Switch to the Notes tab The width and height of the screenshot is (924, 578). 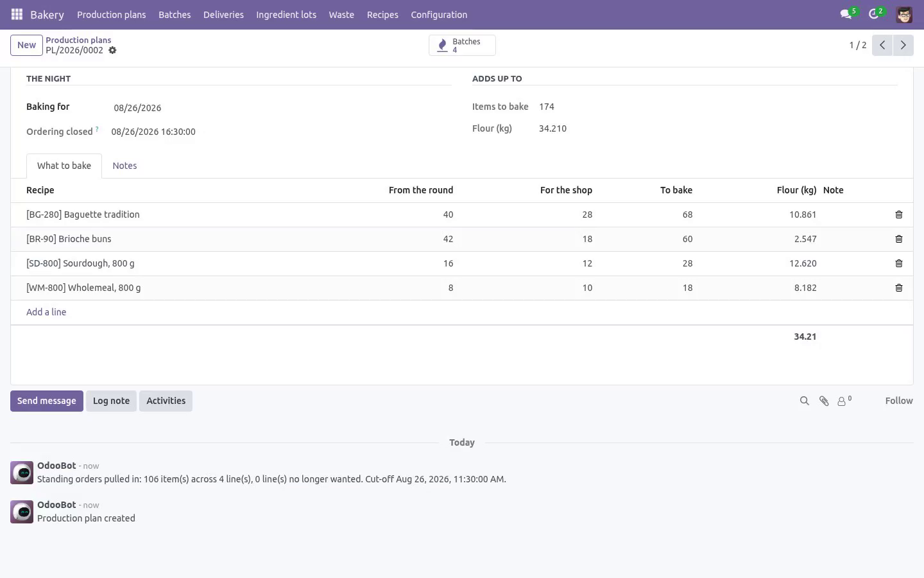[124, 166]
